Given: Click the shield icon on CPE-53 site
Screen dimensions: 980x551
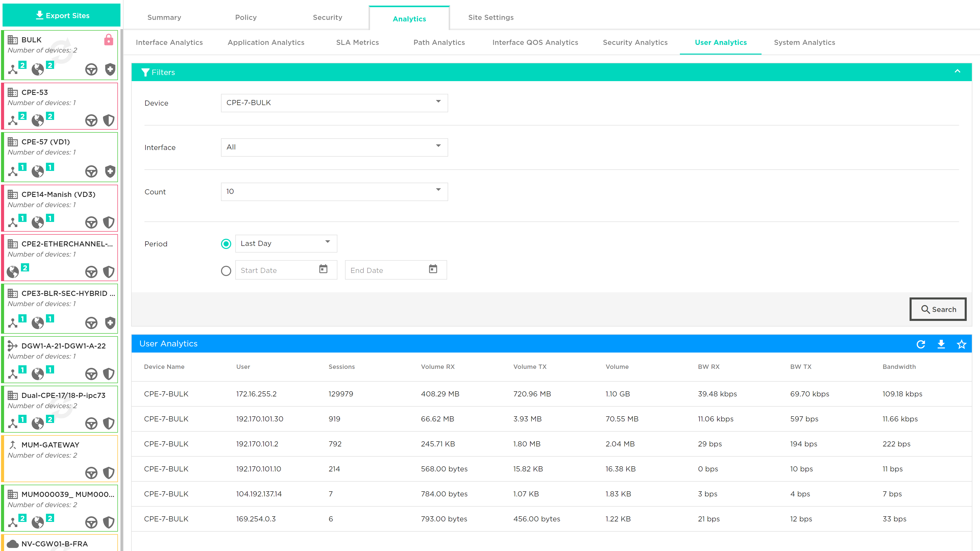Looking at the screenshot, I should pyautogui.click(x=109, y=121).
